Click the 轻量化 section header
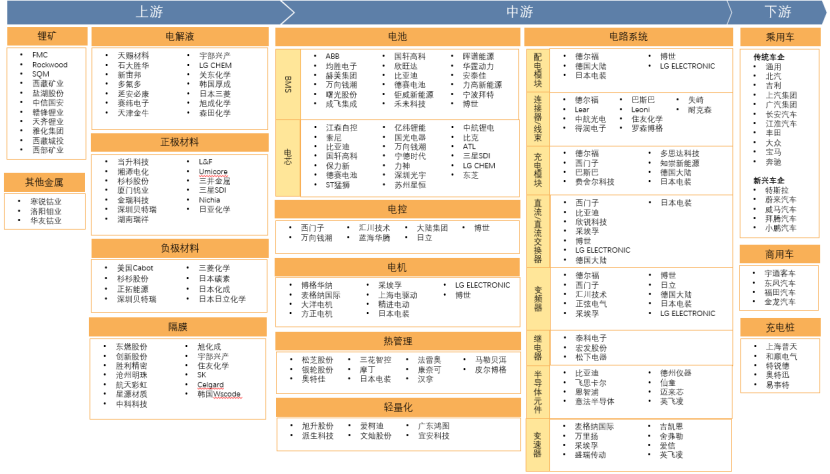The height and width of the screenshot is (474, 830). pos(397,408)
